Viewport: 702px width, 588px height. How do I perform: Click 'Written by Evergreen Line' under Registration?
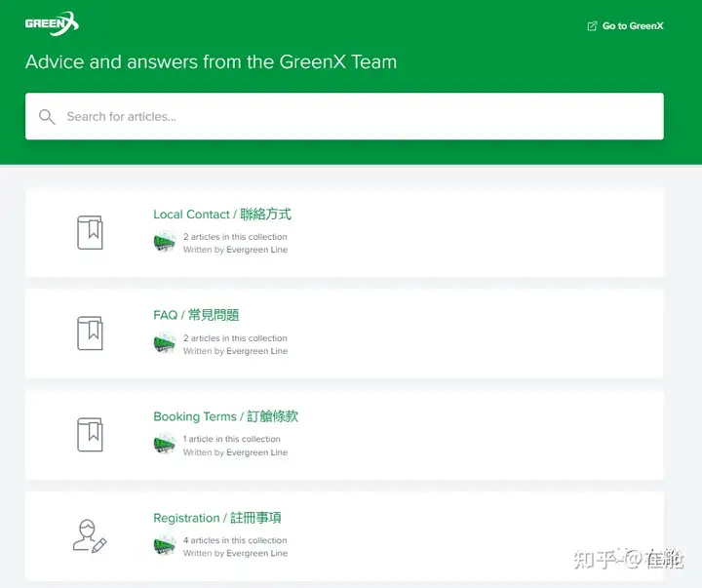[x=235, y=553]
